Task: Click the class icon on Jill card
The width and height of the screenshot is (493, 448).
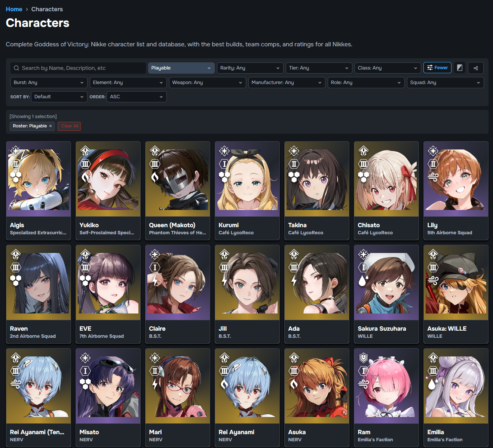Action: point(224,254)
